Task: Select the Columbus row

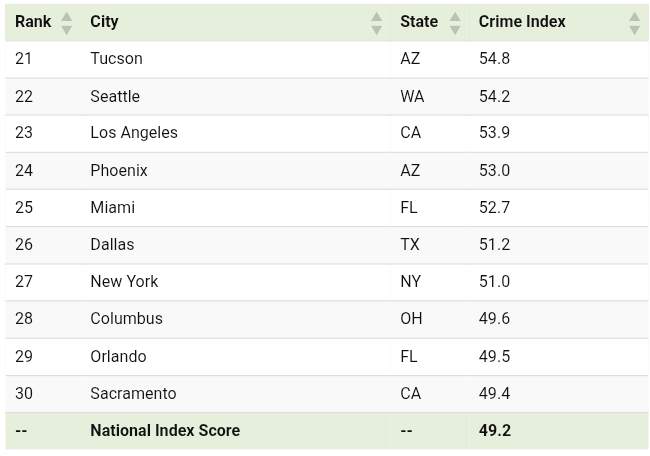Action: [126, 319]
